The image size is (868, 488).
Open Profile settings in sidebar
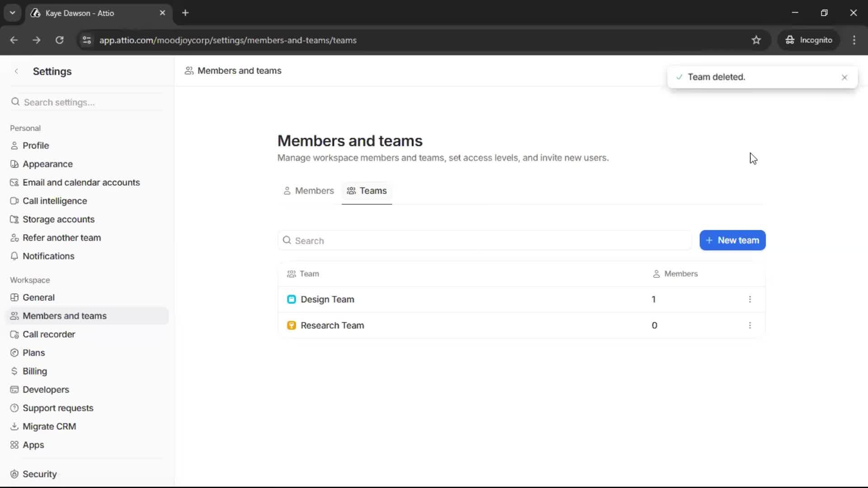[36, 145]
